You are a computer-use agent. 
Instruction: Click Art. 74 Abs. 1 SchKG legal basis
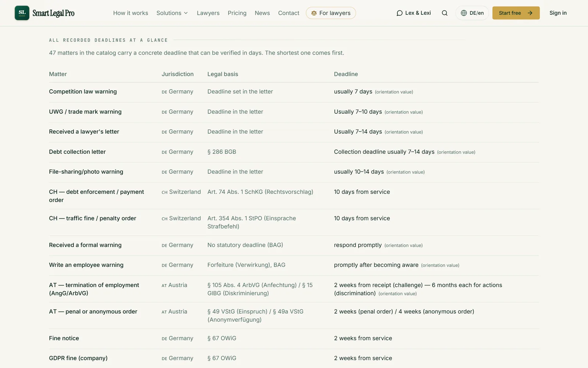(260, 192)
